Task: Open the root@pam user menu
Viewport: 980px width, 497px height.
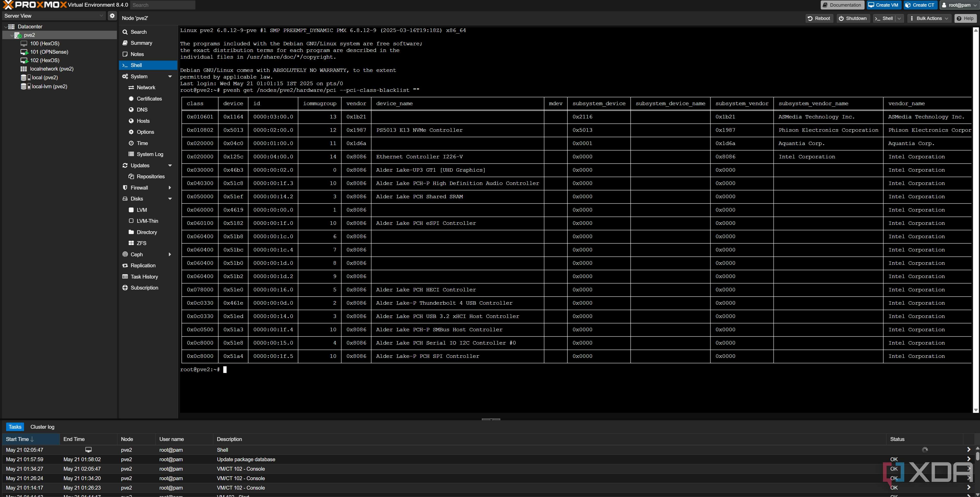Action: pos(959,5)
